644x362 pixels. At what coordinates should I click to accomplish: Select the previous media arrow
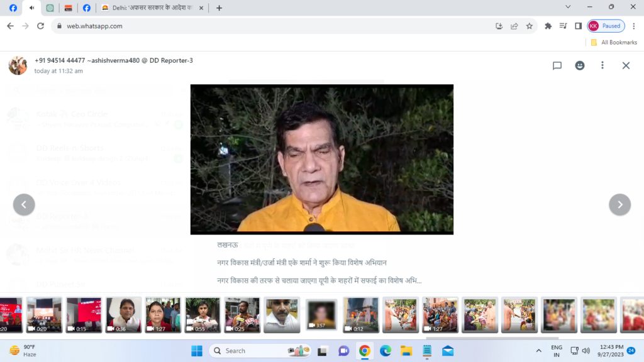[24, 204]
